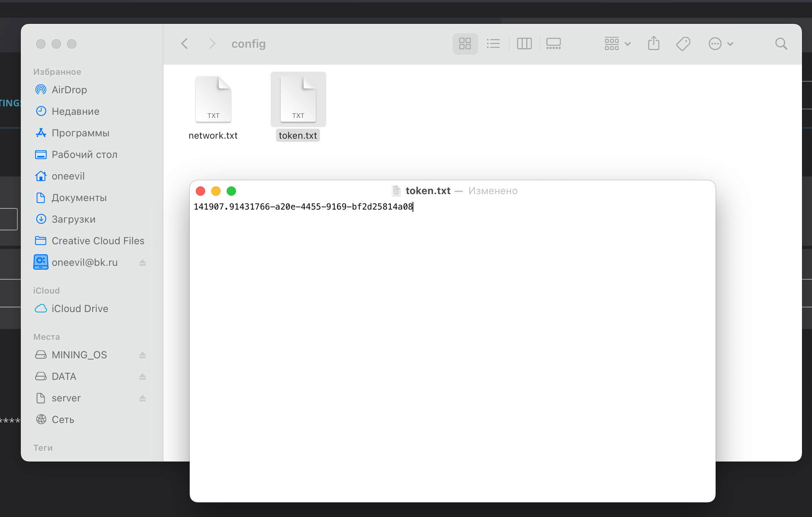This screenshot has height=517, width=812.
Task: Select Загрузки in the sidebar
Action: [x=73, y=219]
